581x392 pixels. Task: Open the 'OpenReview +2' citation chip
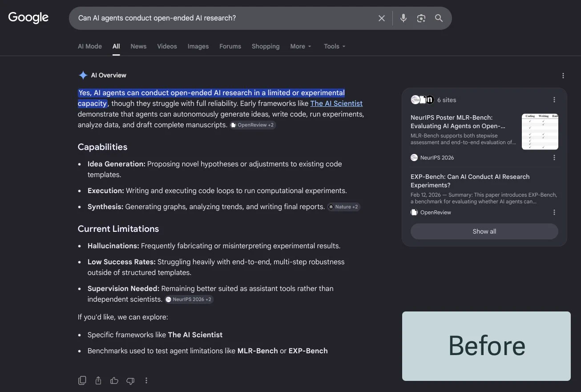tap(253, 125)
